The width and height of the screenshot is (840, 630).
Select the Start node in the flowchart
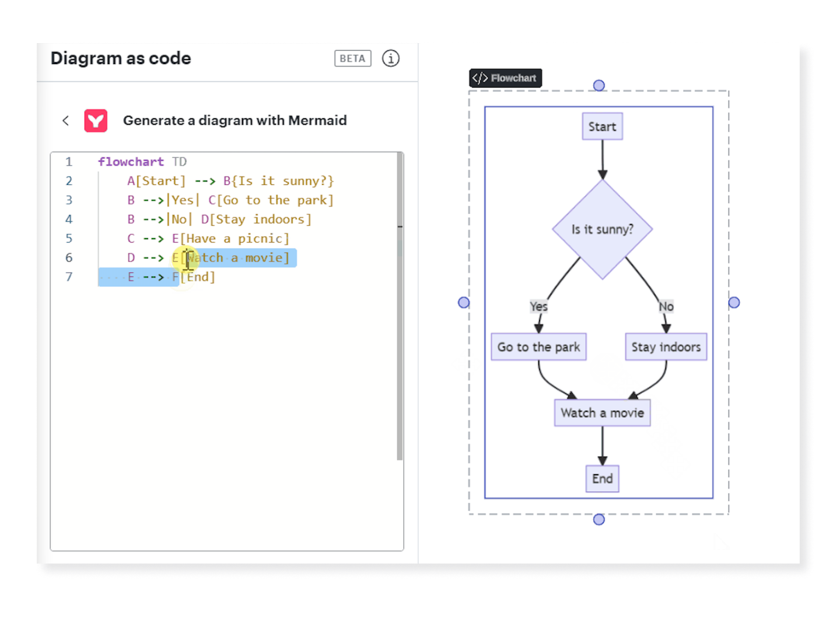pos(602,127)
